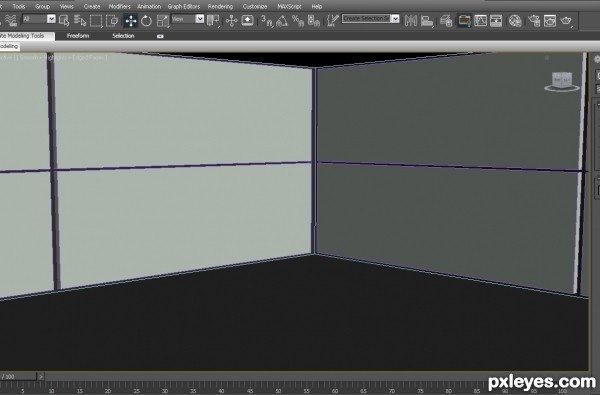Screen dimensions: 600x395
Task: Open the MAXScript menu
Action: [x=289, y=7]
